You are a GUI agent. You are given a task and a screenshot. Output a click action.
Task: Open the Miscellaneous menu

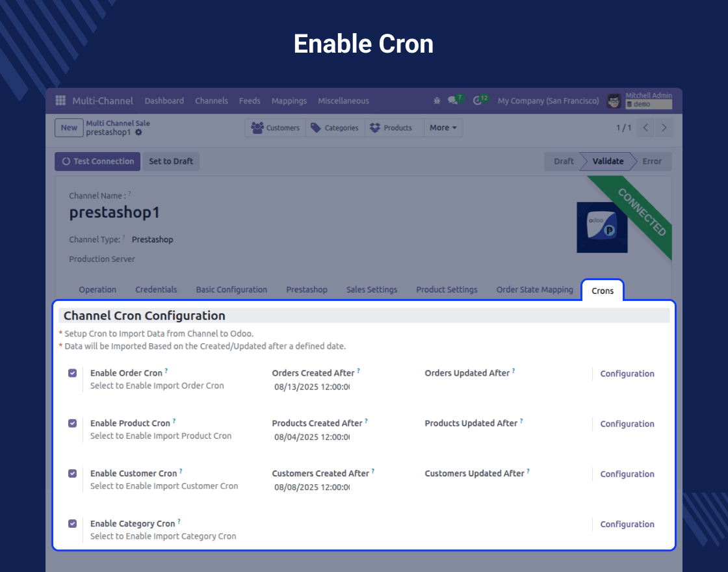(x=344, y=101)
